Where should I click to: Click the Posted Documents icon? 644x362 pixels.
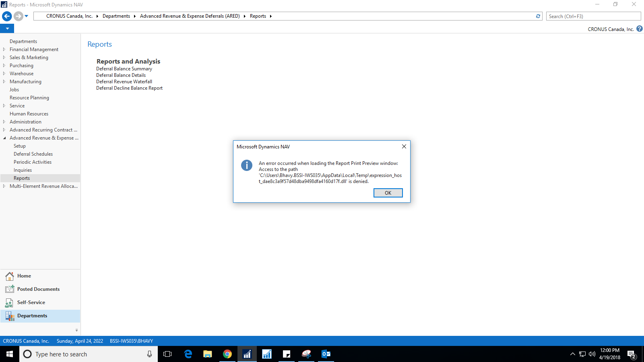pos(10,289)
